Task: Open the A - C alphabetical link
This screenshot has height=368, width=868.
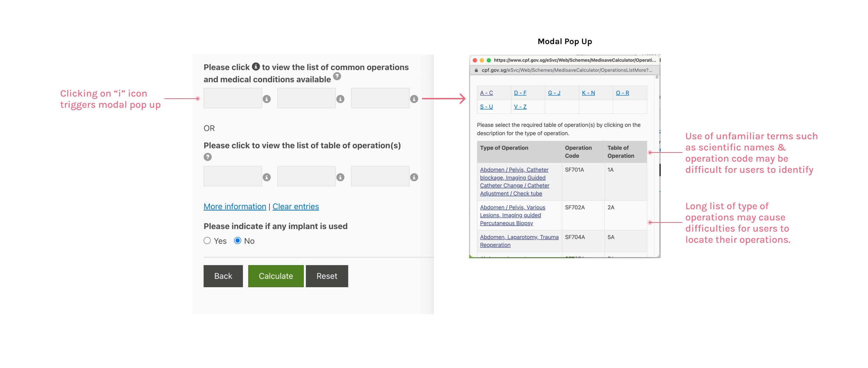Action: point(486,93)
